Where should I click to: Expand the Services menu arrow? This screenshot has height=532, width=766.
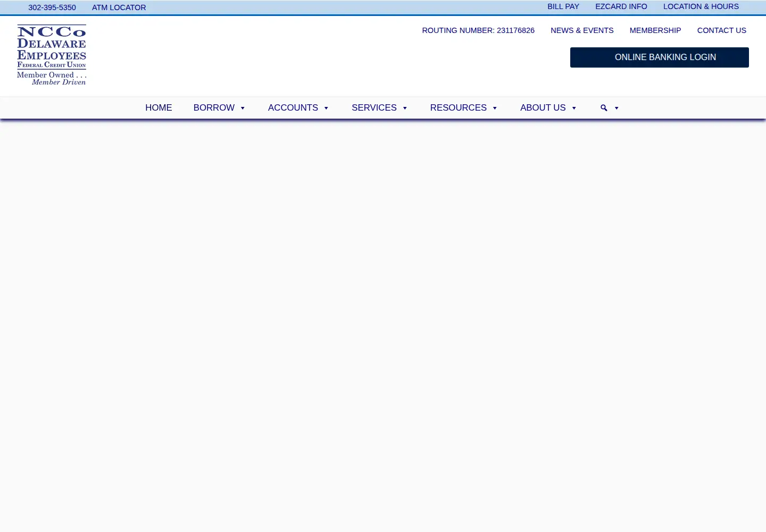tap(405, 108)
